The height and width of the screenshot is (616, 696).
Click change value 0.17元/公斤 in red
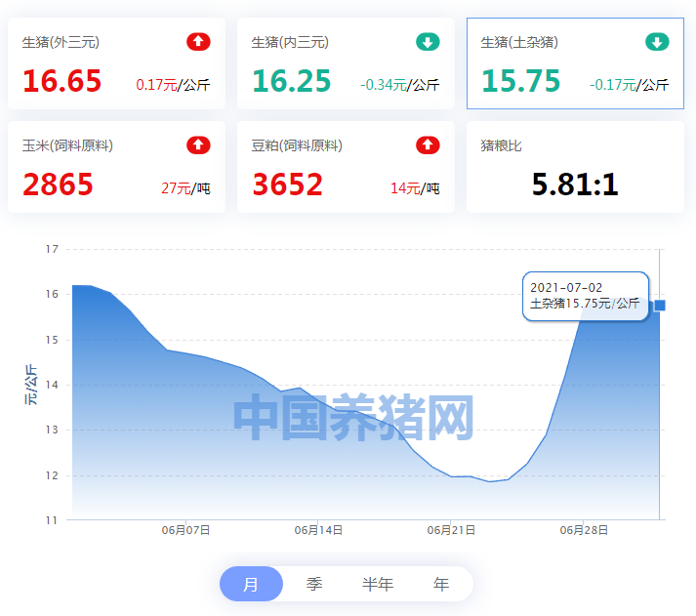coord(173,85)
